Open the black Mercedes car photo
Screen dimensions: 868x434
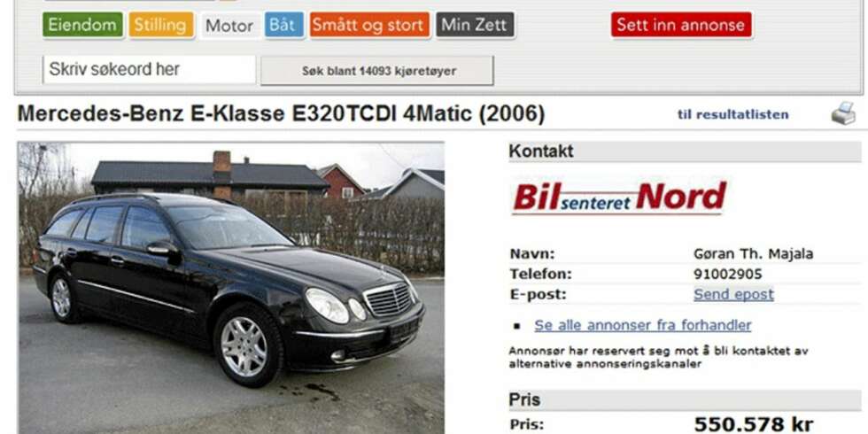click(231, 288)
